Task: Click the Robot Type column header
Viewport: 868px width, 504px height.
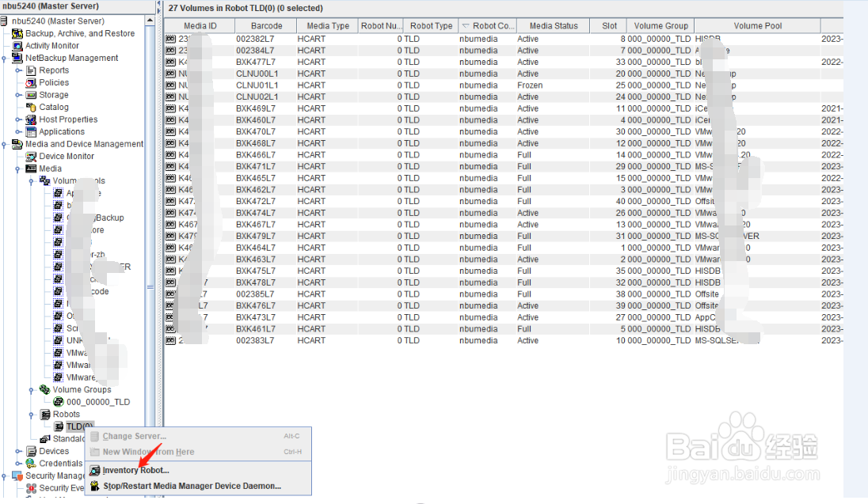Action: (431, 26)
